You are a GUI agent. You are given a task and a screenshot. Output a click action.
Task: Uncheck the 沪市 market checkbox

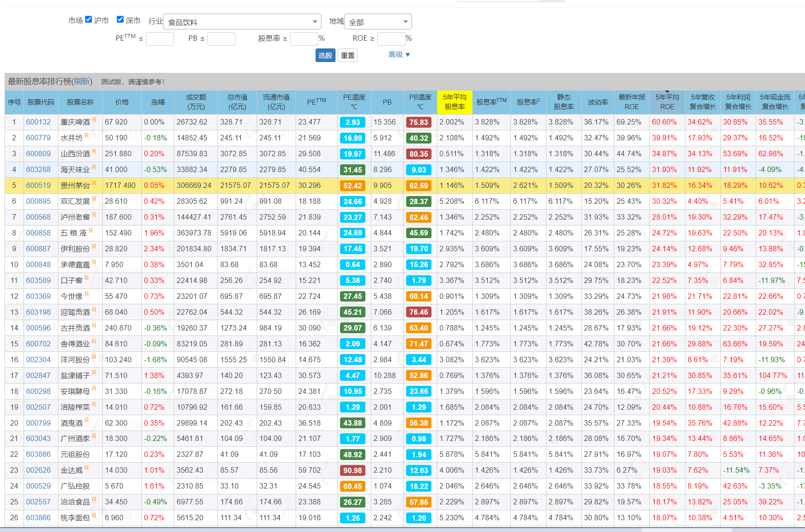click(x=89, y=19)
